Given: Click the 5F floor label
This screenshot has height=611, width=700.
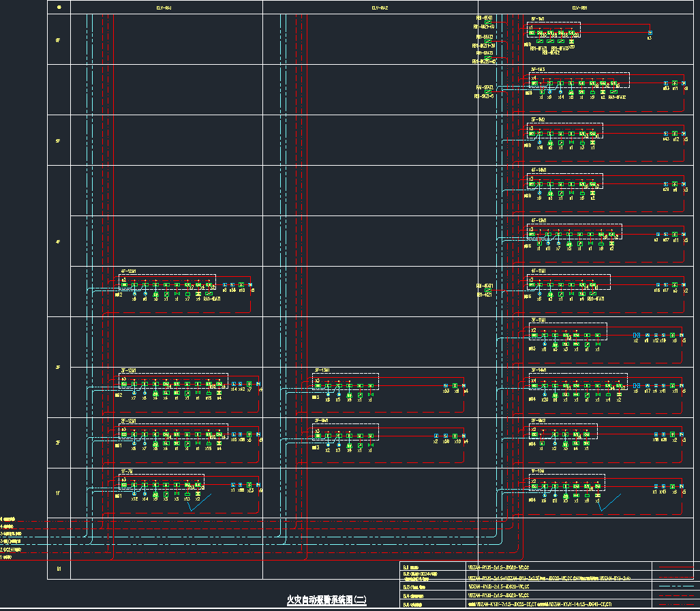Looking at the screenshot, I should [58, 140].
